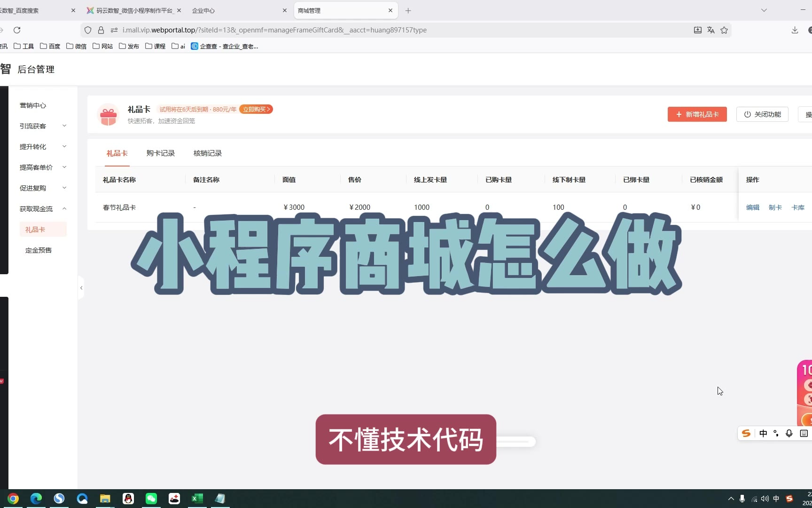The image size is (812, 508).
Task: Open the browser downloads icon
Action: pyautogui.click(x=795, y=30)
